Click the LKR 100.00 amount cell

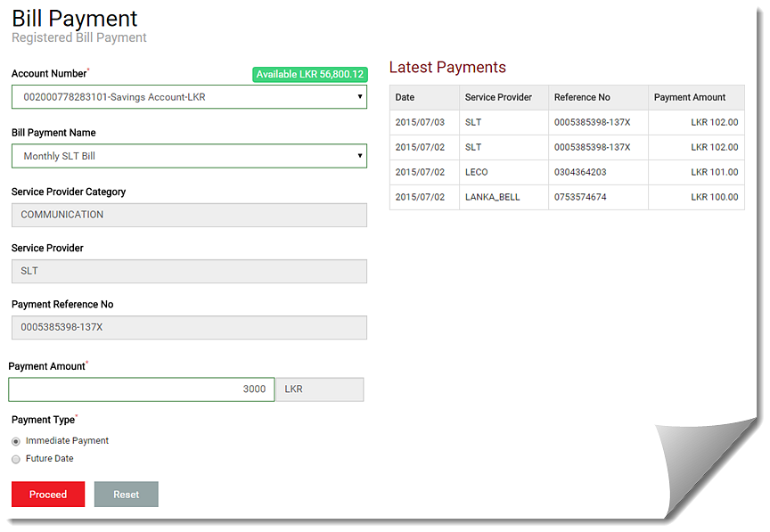tap(696, 197)
